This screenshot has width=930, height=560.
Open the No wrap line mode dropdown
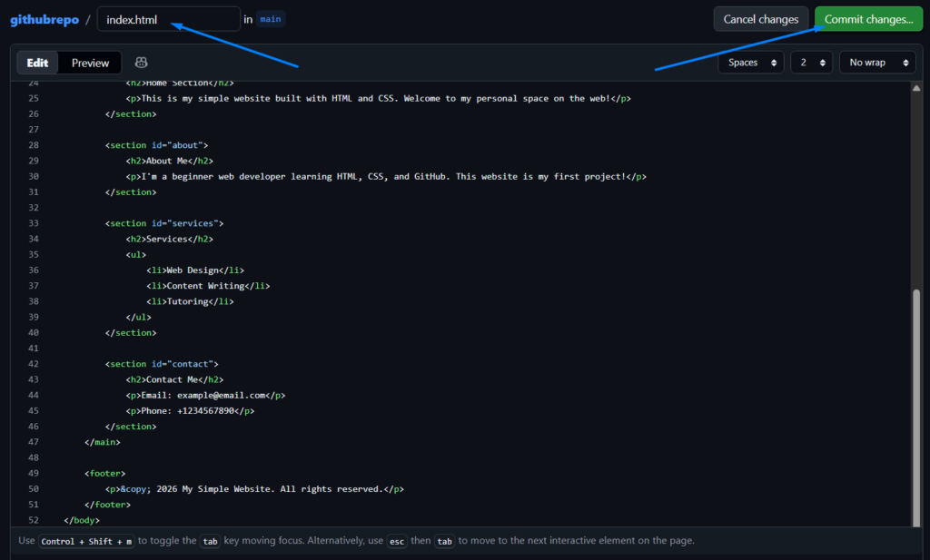pos(877,63)
